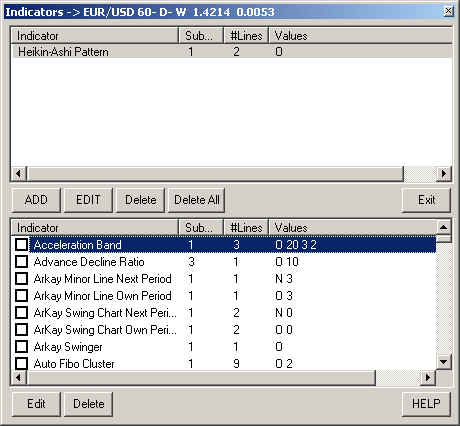
Task: Click left arrow of upper list scrollbar
Action: pos(19,173)
